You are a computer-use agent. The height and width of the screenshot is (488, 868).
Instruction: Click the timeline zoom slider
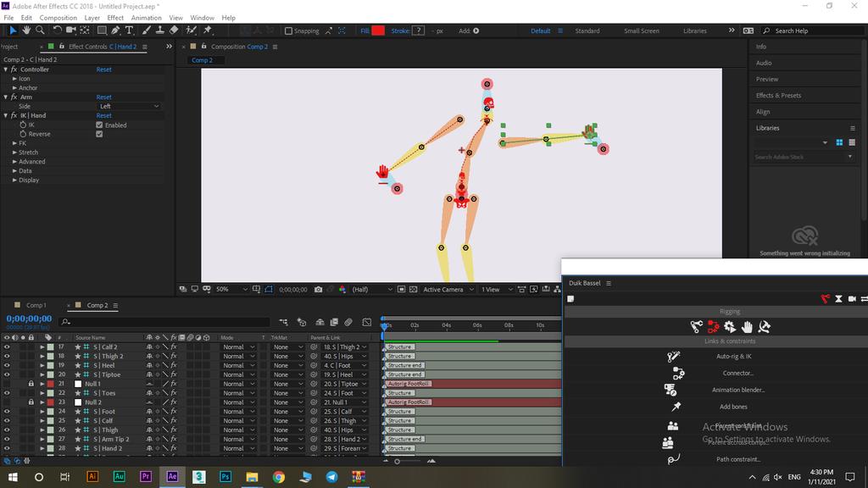397,462
